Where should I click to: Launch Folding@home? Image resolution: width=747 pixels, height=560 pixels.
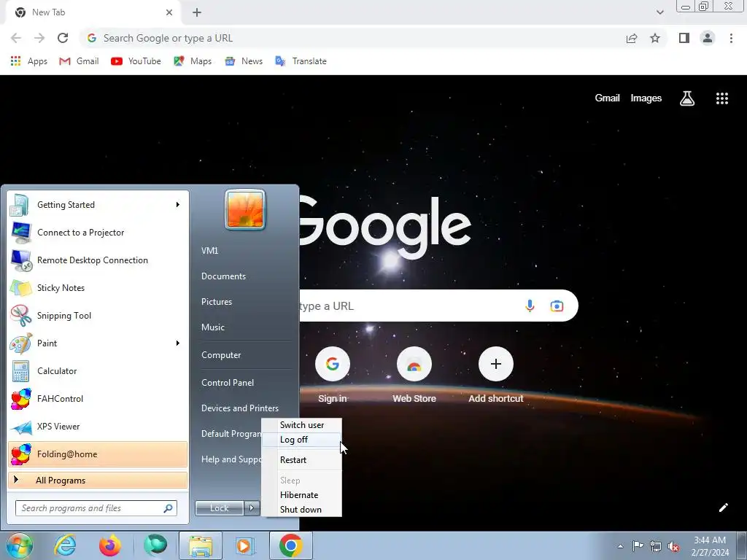tap(98, 454)
